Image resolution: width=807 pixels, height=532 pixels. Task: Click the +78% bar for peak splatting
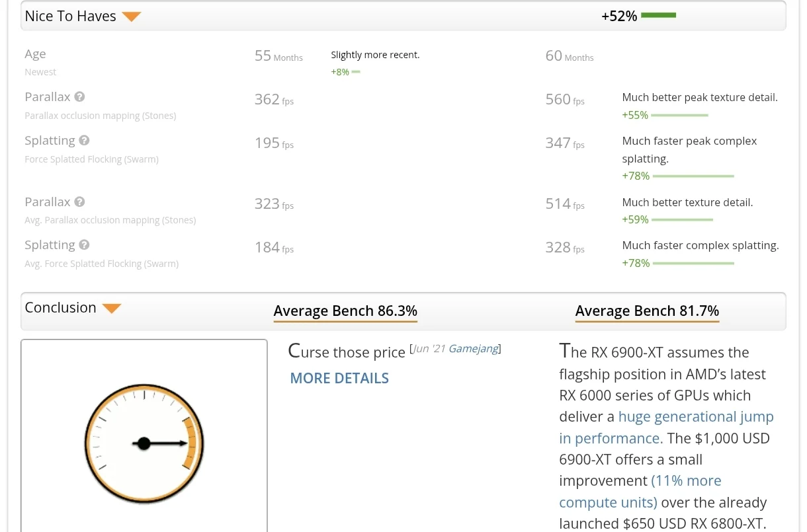pos(693,176)
